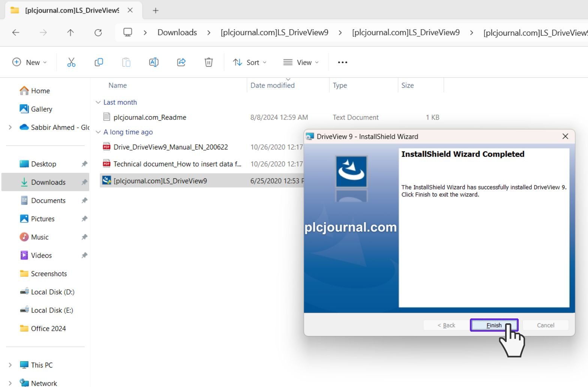This screenshot has height=387, width=588.
Task: Open the View dropdown menu
Action: click(x=301, y=62)
